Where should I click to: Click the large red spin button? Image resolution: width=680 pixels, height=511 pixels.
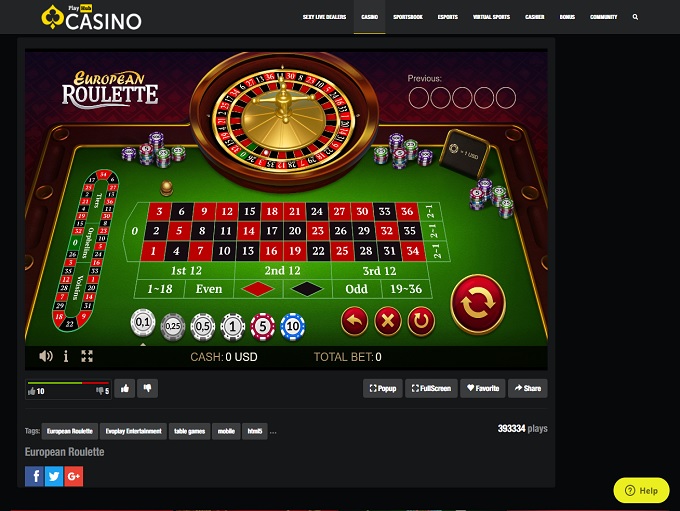[478, 303]
